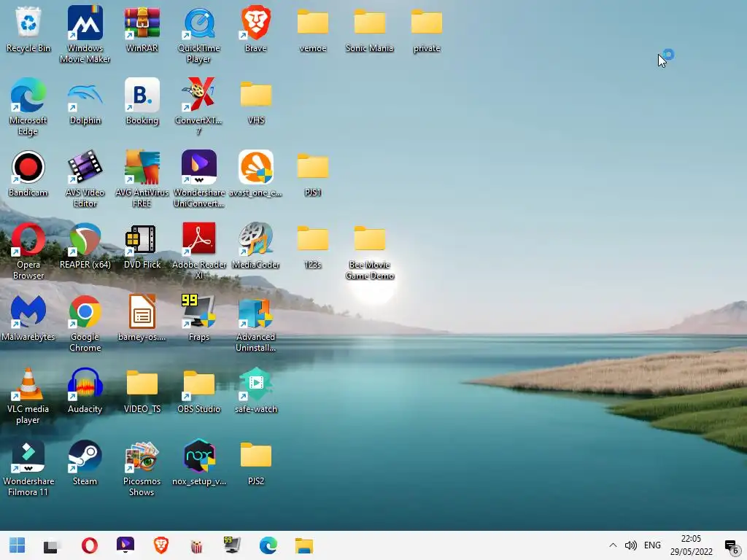Screen dimensions: 747x560
Task: Open AVS Video Editor shortcut
Action: click(x=85, y=179)
